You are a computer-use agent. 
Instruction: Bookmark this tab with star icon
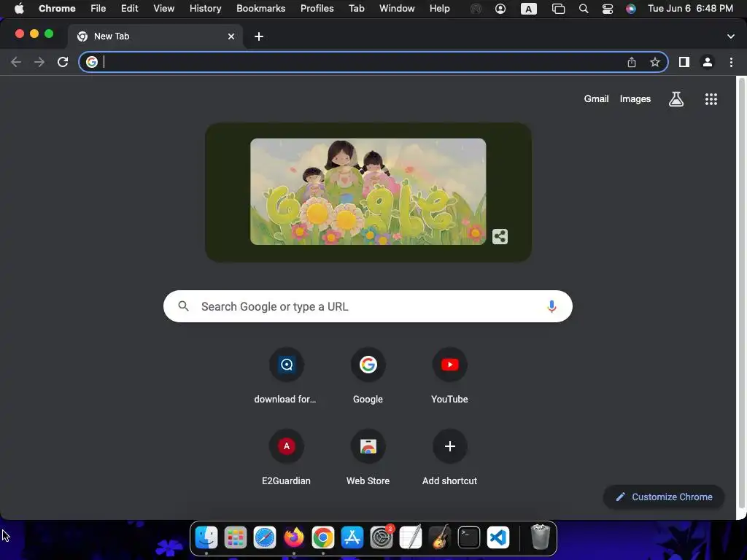tap(655, 62)
